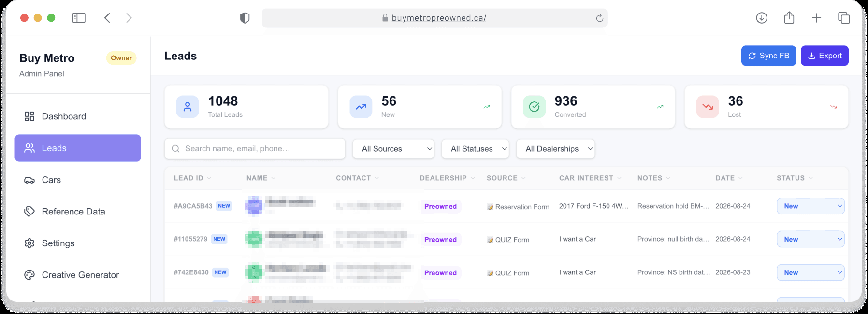Sort by the DATE column header
This screenshot has width=868, height=314.
coord(729,178)
